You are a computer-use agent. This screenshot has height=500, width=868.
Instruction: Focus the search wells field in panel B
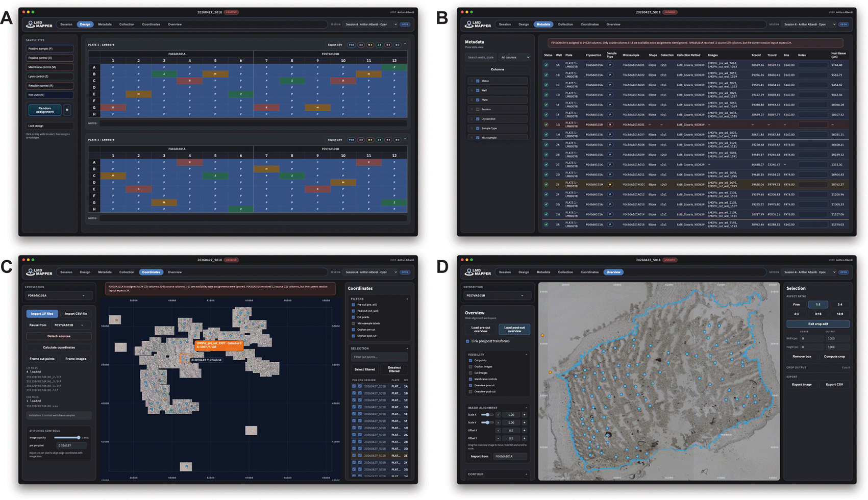[x=480, y=57]
